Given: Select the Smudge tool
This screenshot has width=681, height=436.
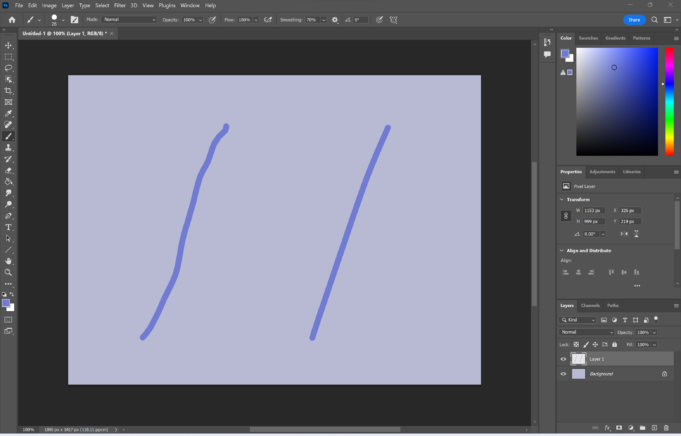Looking at the screenshot, I should (8, 193).
